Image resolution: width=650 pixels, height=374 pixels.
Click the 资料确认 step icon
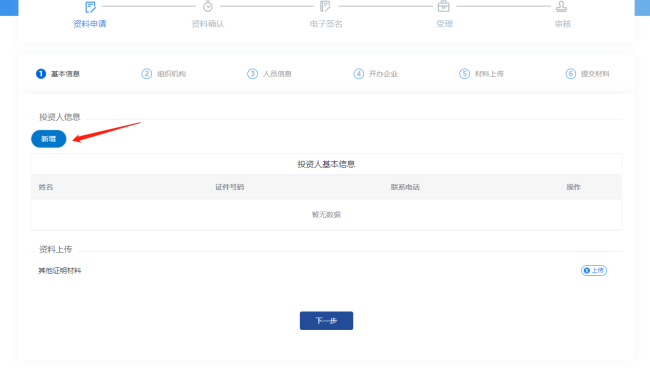[208, 7]
